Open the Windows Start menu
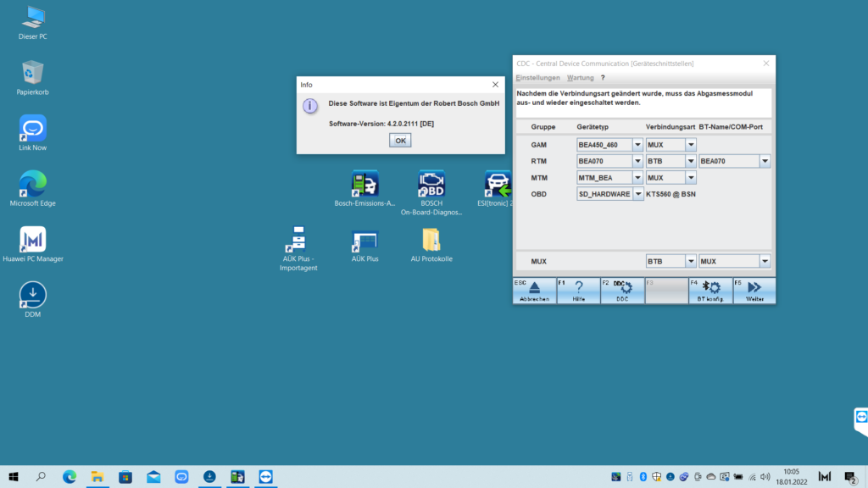868x488 pixels. tap(14, 476)
